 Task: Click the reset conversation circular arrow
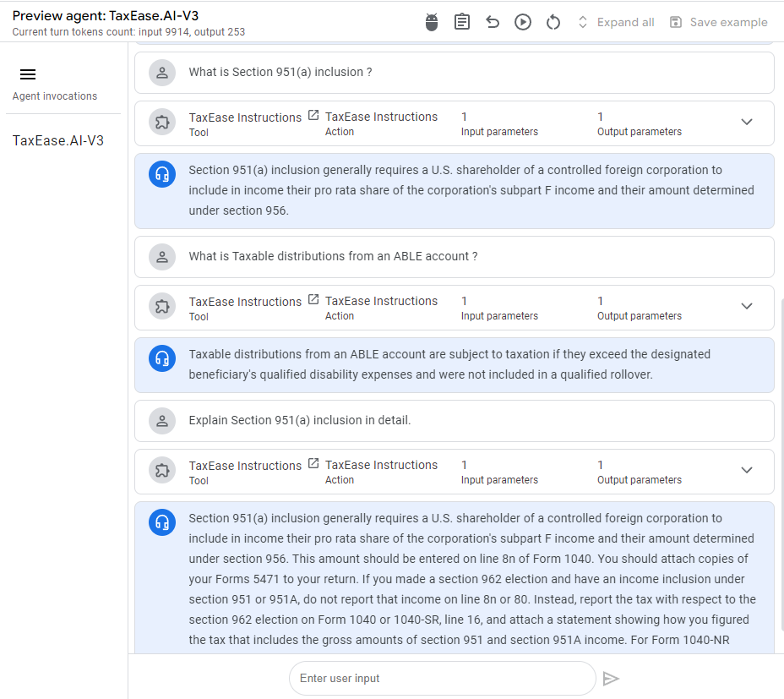pyautogui.click(x=553, y=22)
